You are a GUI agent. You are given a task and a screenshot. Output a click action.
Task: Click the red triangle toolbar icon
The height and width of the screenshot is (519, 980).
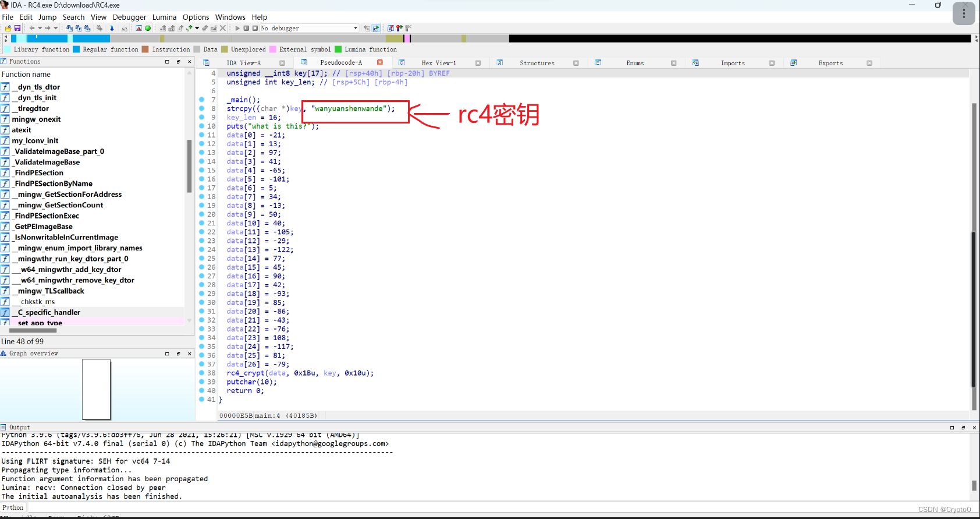(139, 28)
